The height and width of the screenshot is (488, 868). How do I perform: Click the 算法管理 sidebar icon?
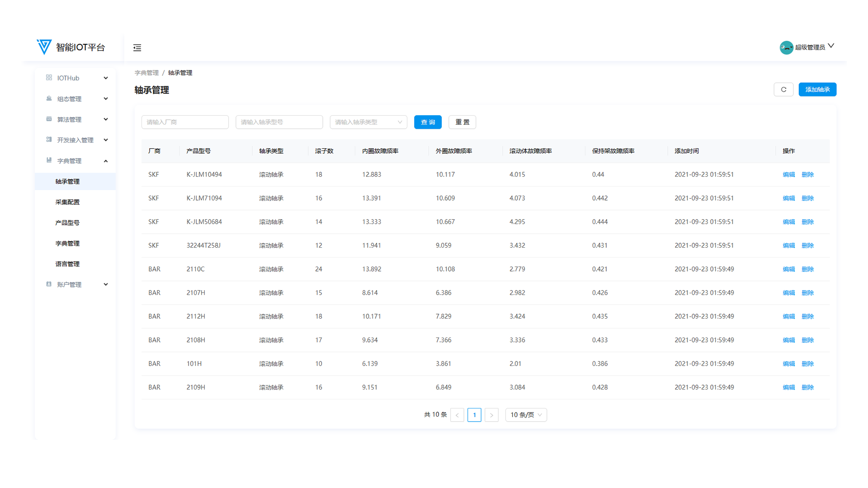(x=49, y=119)
